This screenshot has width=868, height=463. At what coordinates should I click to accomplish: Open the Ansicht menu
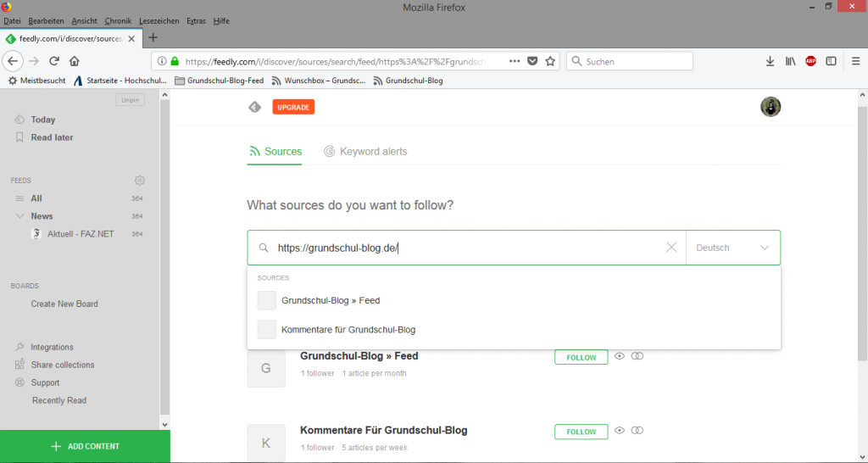pos(84,21)
